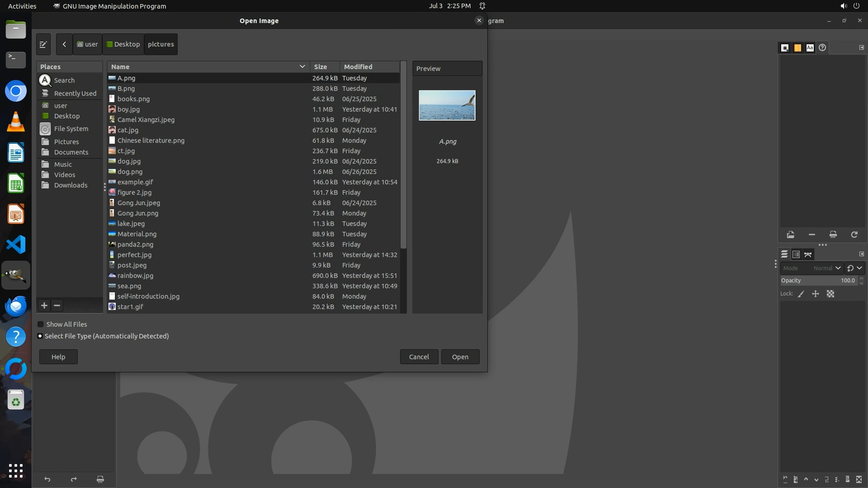The width and height of the screenshot is (868, 488).
Task: Enable the Show All Files checkbox
Action: coord(41,324)
